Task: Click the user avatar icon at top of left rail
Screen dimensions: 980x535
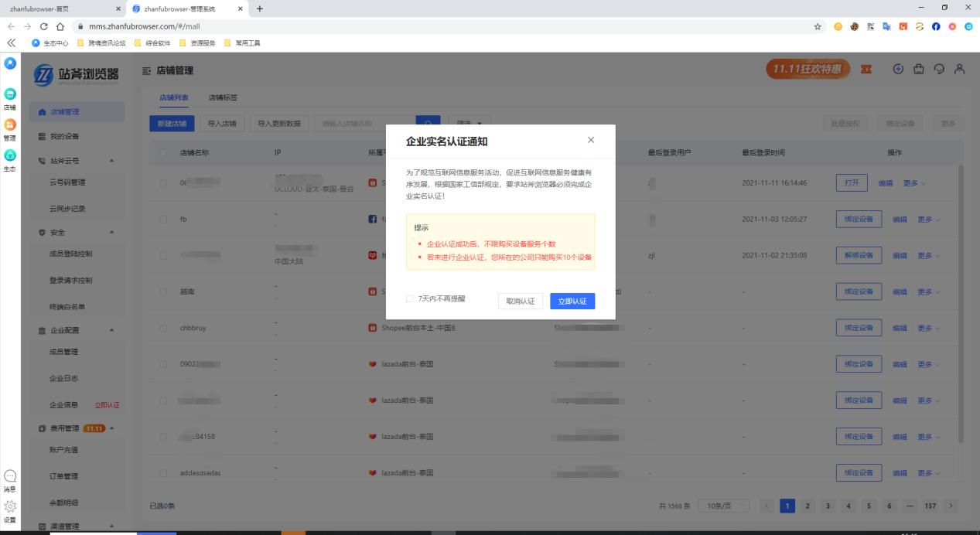Action: click(x=9, y=62)
